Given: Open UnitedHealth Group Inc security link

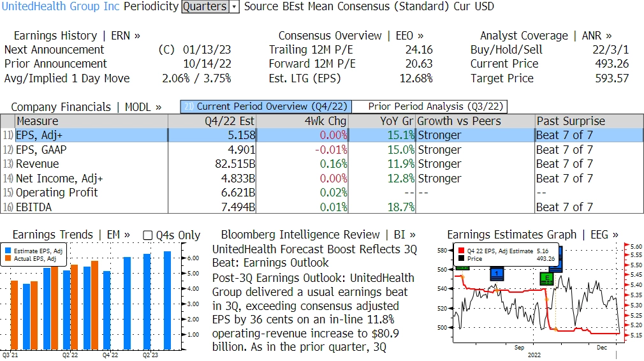Looking at the screenshot, I should point(61,6).
